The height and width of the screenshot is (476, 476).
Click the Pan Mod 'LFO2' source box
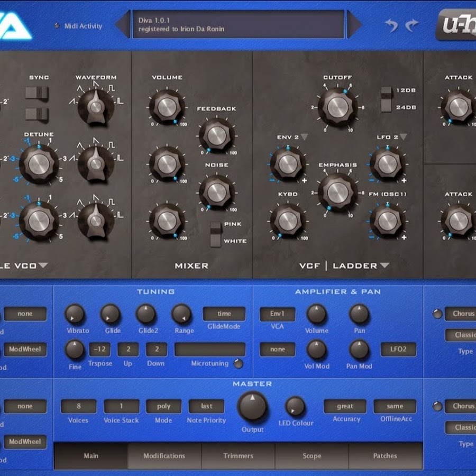tap(398, 350)
